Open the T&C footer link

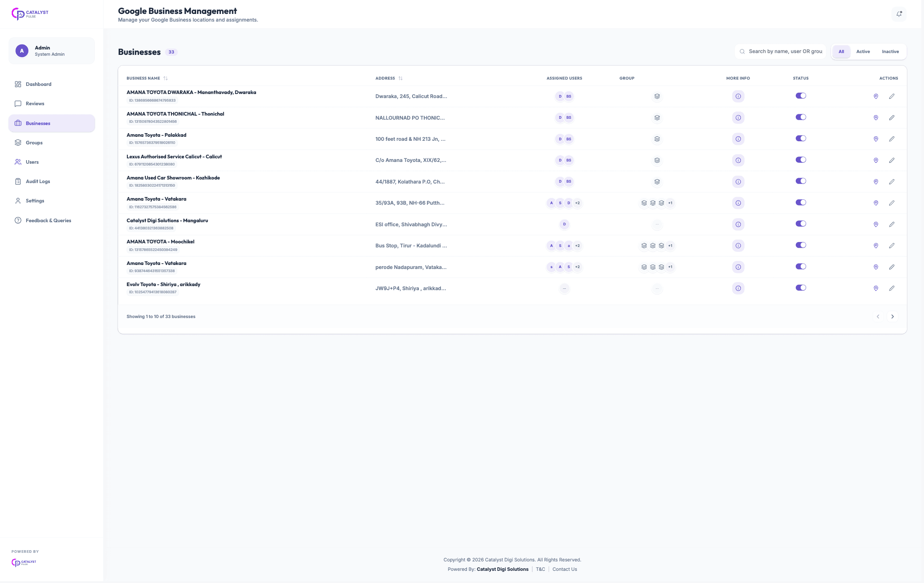coord(540,570)
